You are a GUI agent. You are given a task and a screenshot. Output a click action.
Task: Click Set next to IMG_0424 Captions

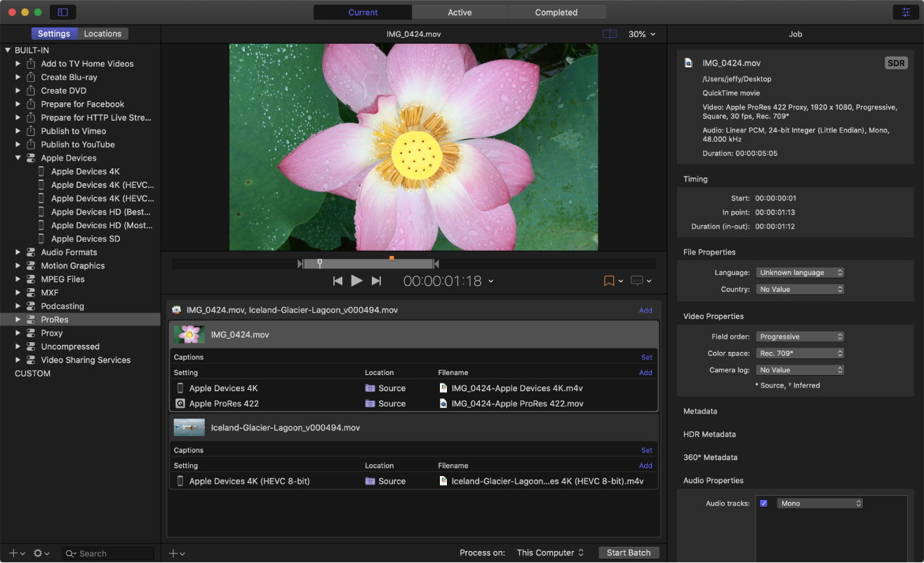coord(646,357)
